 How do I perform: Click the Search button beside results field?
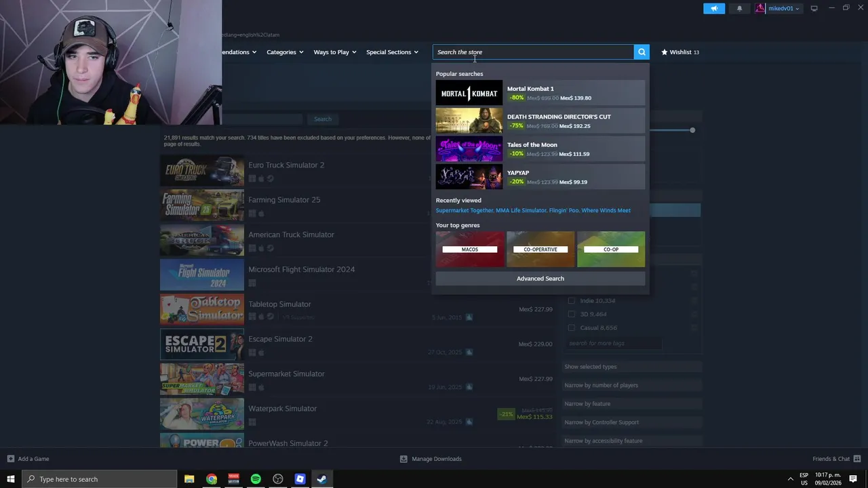click(x=323, y=119)
